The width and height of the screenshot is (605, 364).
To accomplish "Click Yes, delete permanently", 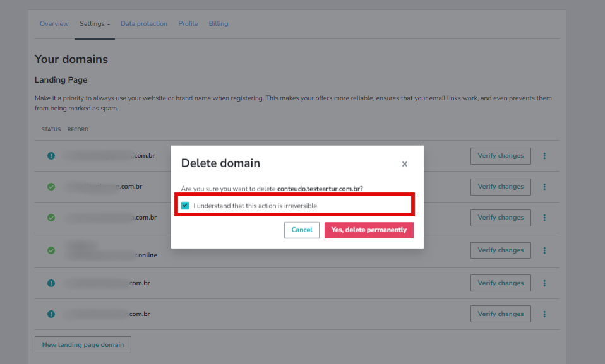I will (x=369, y=230).
